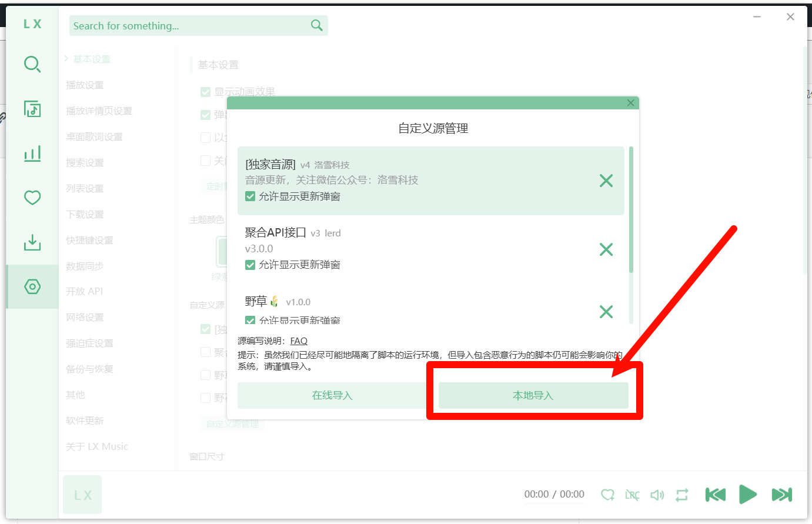Uncheck 允许显示更新弹窗 for 独家音源
Image resolution: width=812 pixels, height=524 pixels.
coord(250,196)
